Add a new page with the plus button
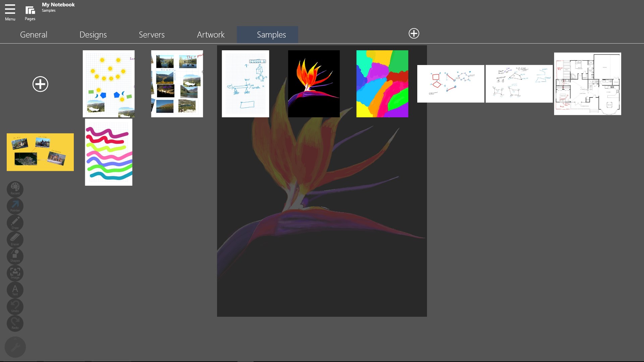644x362 pixels. pos(40,84)
